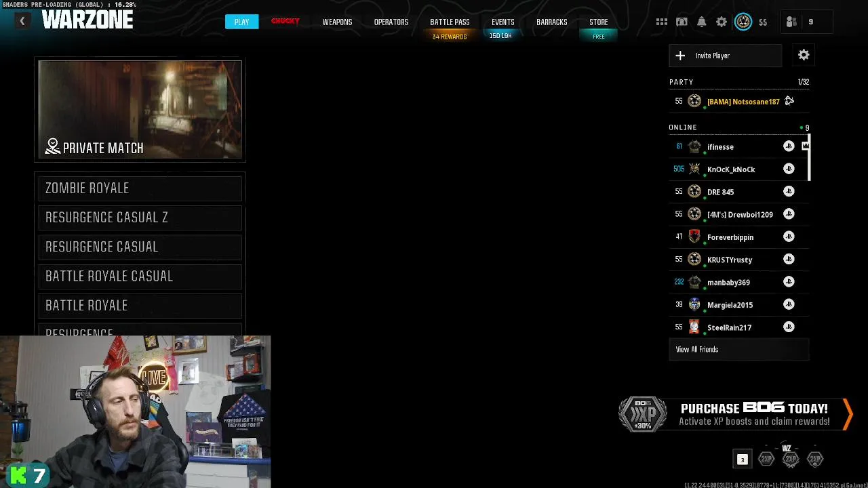Click the PlayStation icon in ifinesse's row

pyautogui.click(x=789, y=146)
